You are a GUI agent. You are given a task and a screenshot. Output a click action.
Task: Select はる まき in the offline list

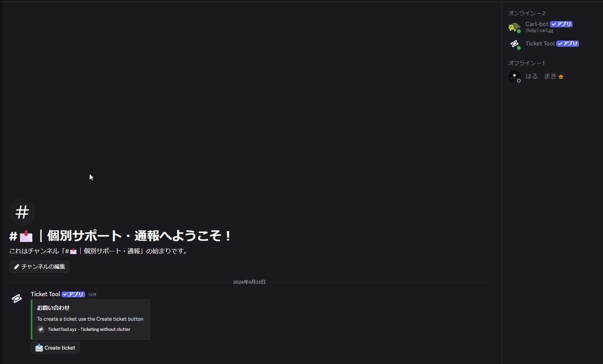pyautogui.click(x=541, y=76)
